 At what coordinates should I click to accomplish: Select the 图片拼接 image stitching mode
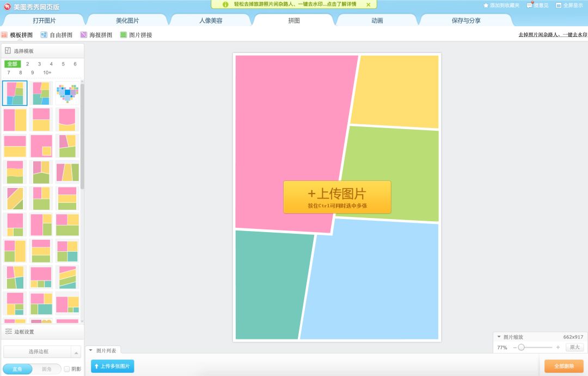click(x=124, y=34)
